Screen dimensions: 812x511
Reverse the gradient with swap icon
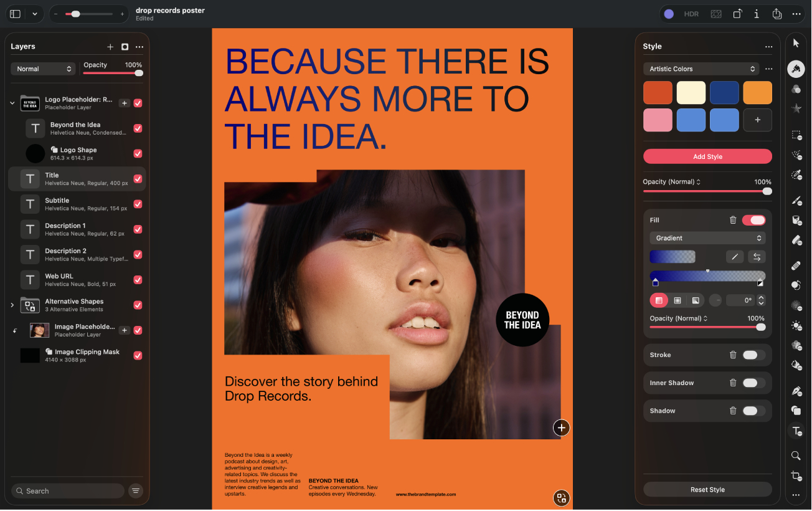click(x=757, y=257)
